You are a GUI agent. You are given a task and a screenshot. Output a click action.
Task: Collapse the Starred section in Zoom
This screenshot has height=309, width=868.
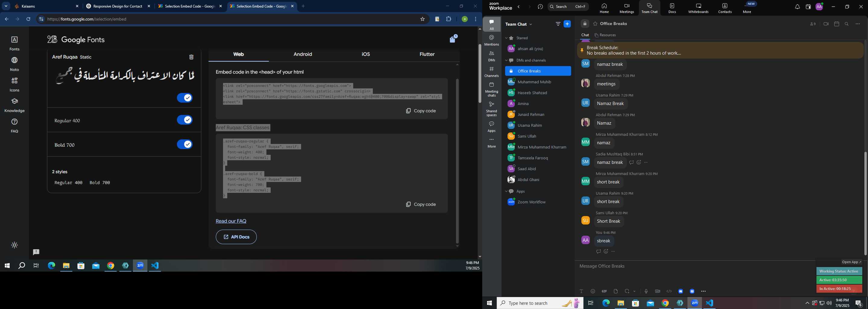point(506,38)
